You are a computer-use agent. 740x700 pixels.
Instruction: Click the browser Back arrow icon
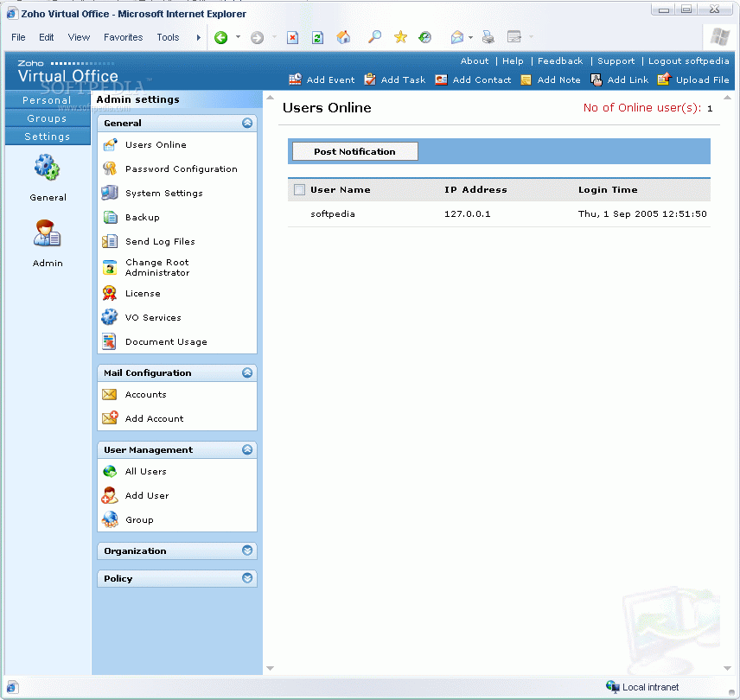point(220,37)
